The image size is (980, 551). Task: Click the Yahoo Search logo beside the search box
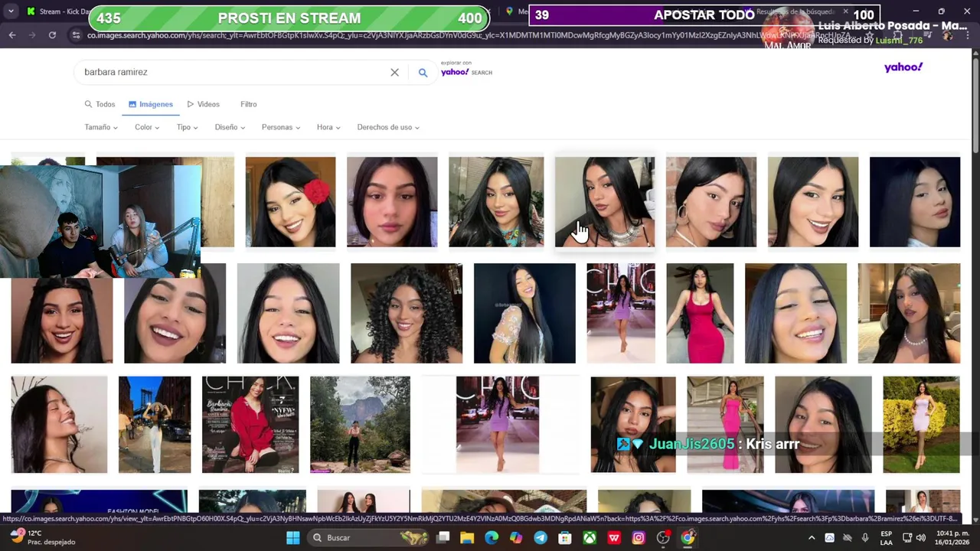[x=466, y=72]
